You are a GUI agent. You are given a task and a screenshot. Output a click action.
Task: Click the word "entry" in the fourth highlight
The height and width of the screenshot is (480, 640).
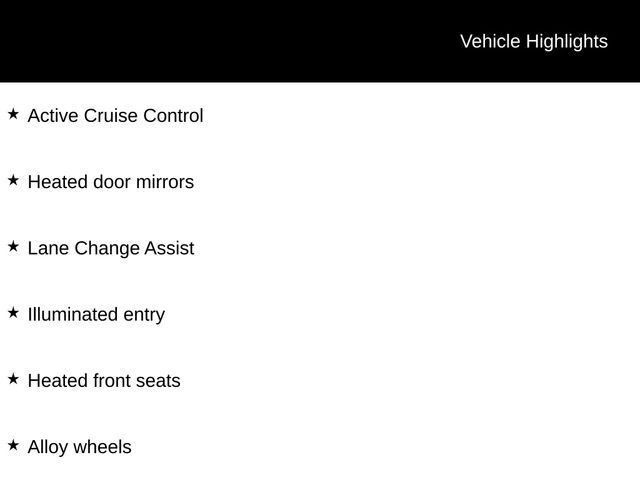[144, 314]
